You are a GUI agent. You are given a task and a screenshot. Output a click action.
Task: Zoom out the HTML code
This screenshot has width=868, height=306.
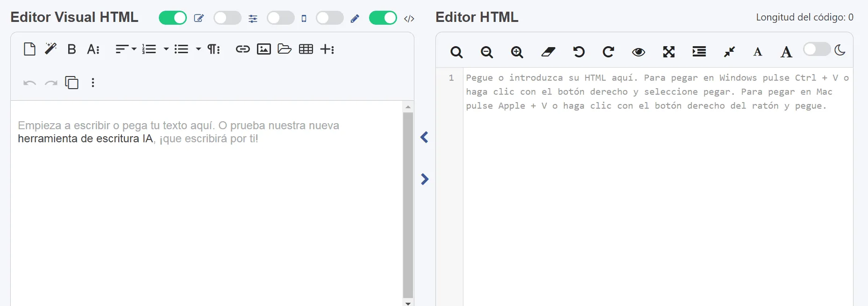487,52
